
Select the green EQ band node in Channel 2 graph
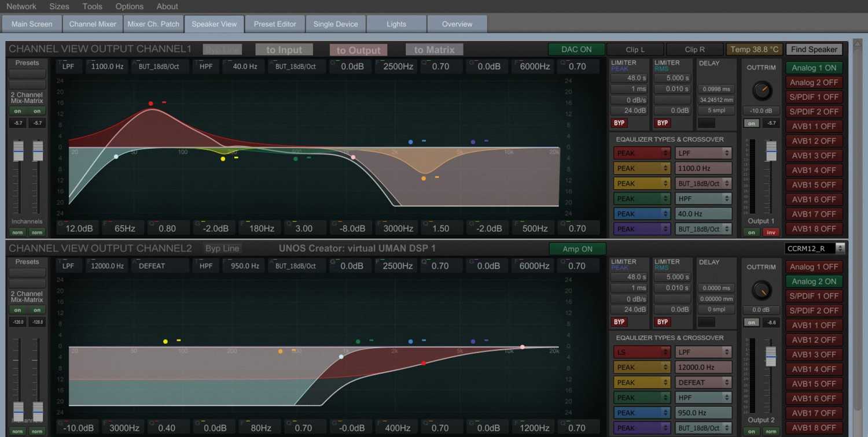pos(358,342)
